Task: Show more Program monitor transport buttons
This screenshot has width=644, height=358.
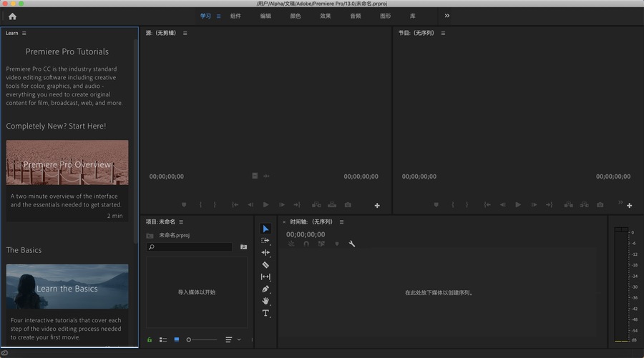Action: click(x=620, y=202)
